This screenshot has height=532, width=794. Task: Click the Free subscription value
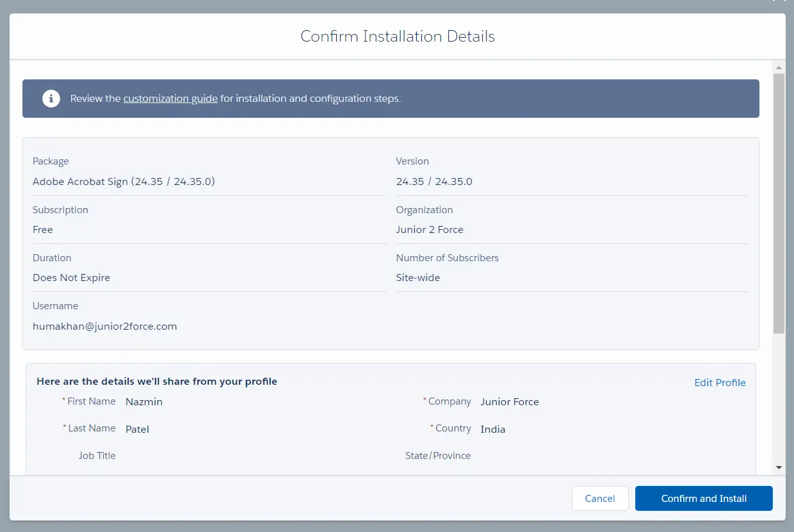tap(43, 230)
